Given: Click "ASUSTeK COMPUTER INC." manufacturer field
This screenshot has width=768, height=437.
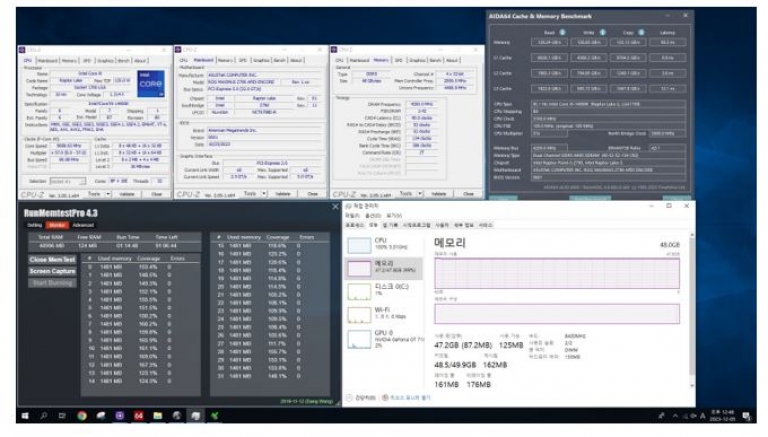Looking at the screenshot, I should pyautogui.click(x=264, y=75).
